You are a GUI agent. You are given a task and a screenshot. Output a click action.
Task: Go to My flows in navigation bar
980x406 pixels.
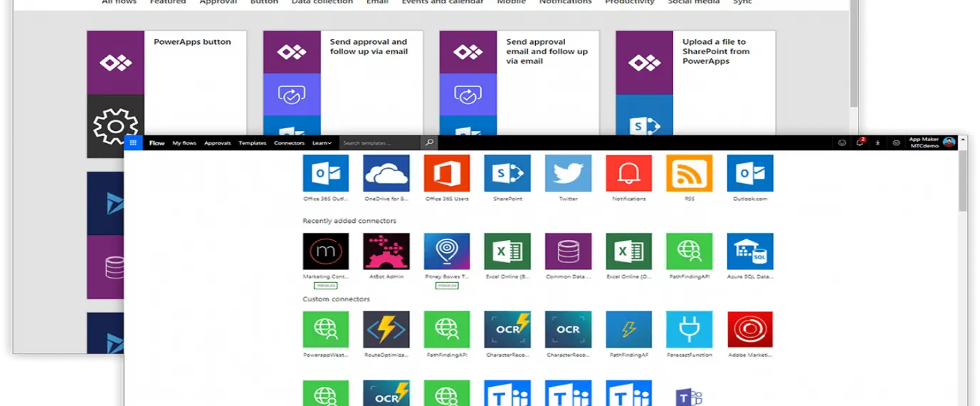(x=184, y=143)
